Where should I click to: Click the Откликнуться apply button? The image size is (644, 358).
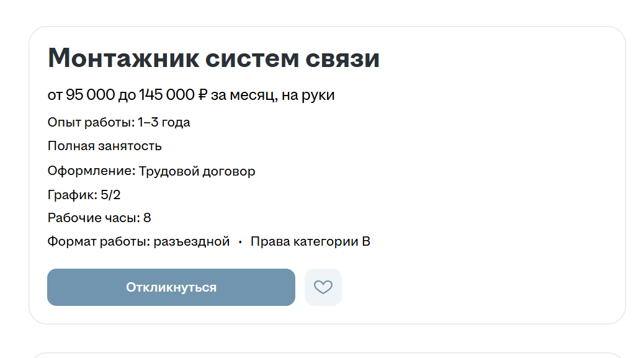[x=171, y=287]
